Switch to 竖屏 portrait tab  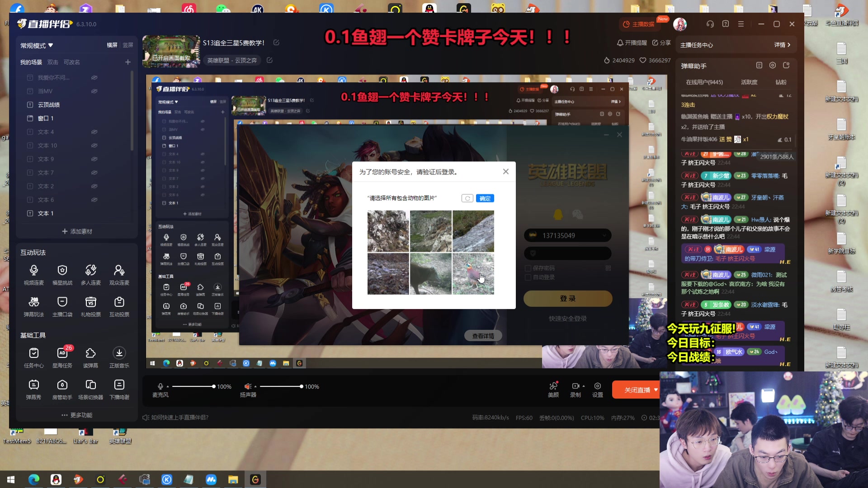click(x=128, y=45)
